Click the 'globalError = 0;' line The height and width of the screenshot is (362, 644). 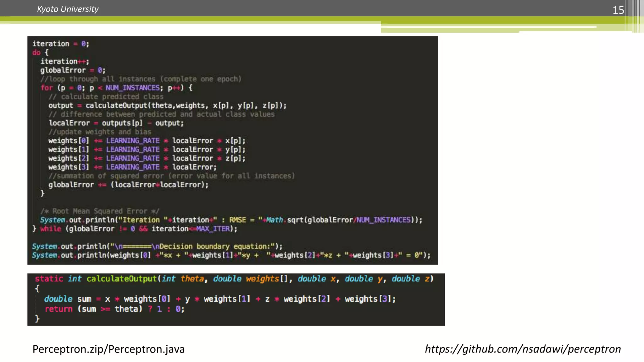coord(73,70)
